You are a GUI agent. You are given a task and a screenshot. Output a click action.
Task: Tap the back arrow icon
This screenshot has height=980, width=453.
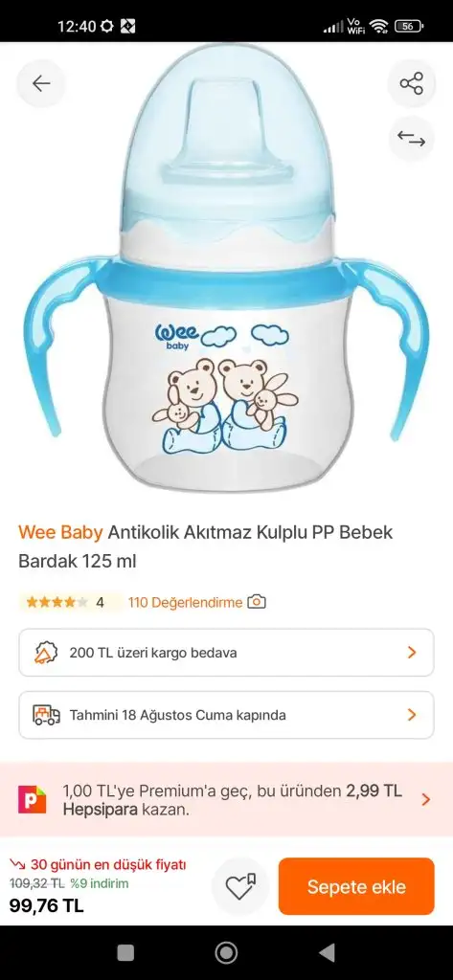tap(40, 84)
